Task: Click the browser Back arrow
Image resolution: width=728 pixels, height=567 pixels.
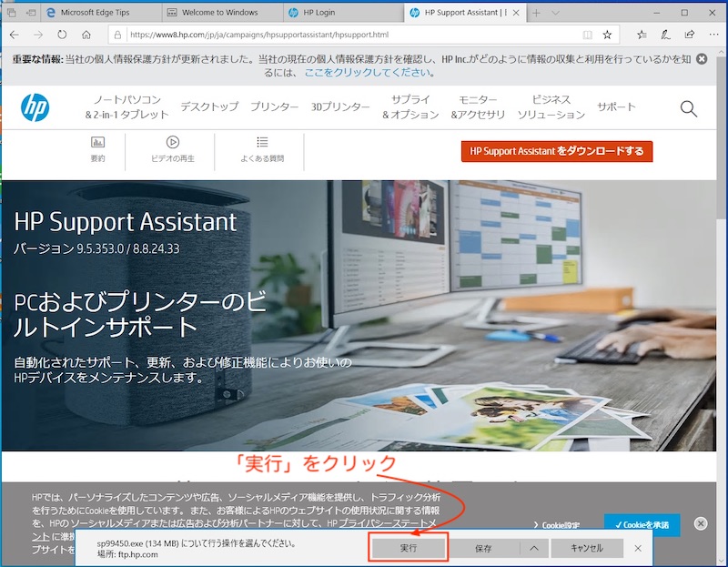Action: click(14, 35)
